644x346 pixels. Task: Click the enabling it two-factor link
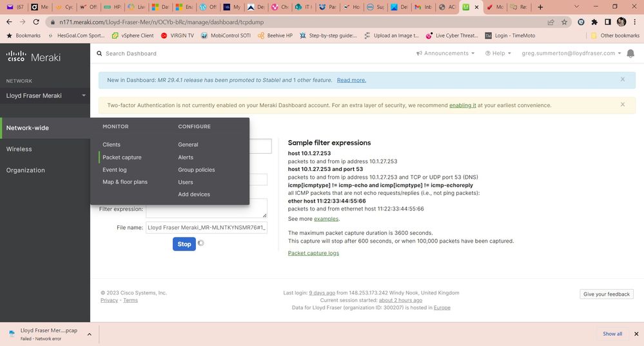coord(462,105)
